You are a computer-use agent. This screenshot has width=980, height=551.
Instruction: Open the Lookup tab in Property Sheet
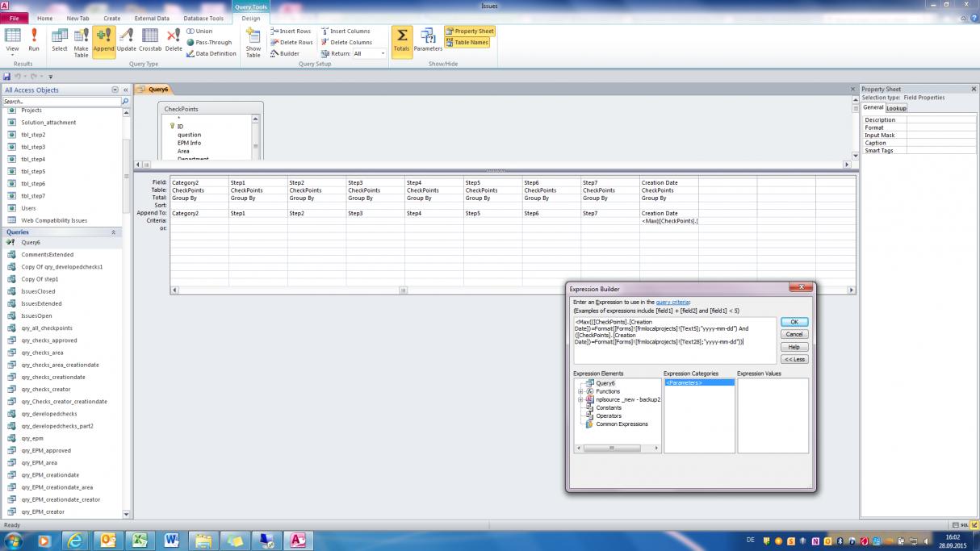(896, 108)
